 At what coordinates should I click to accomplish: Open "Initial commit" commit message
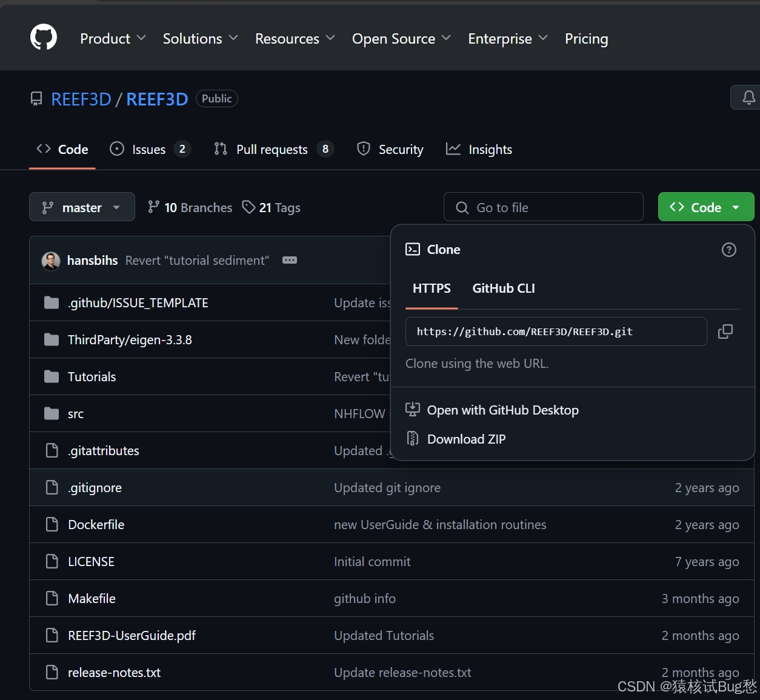(372, 561)
